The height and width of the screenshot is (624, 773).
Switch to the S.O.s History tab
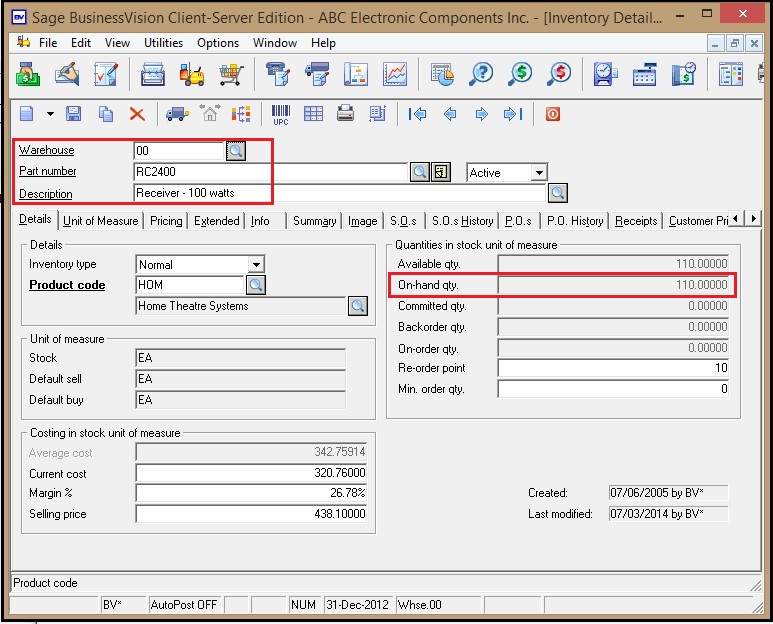pyautogui.click(x=462, y=221)
